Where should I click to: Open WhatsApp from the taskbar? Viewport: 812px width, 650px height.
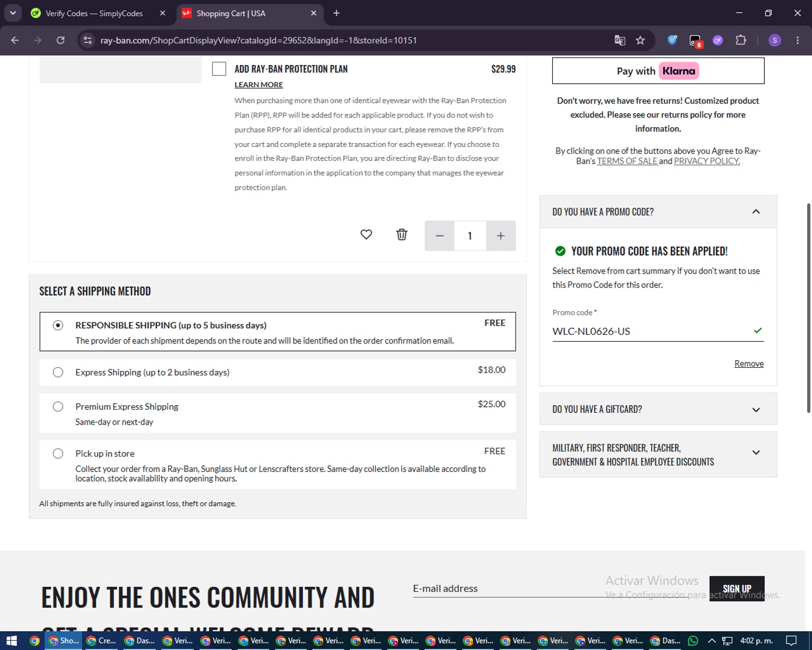[693, 641]
